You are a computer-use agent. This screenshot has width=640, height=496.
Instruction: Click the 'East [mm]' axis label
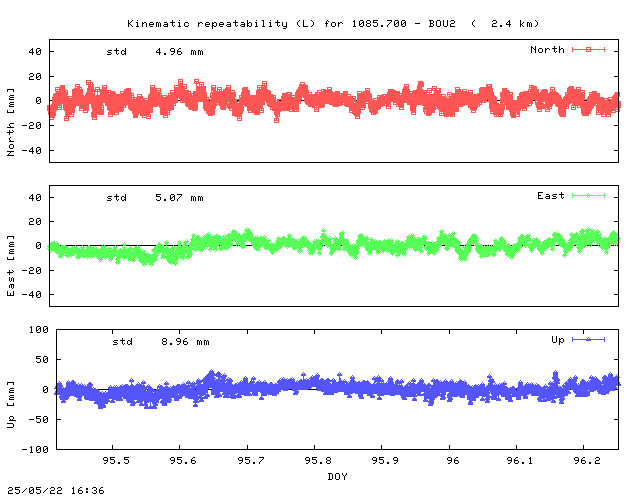pos(11,265)
